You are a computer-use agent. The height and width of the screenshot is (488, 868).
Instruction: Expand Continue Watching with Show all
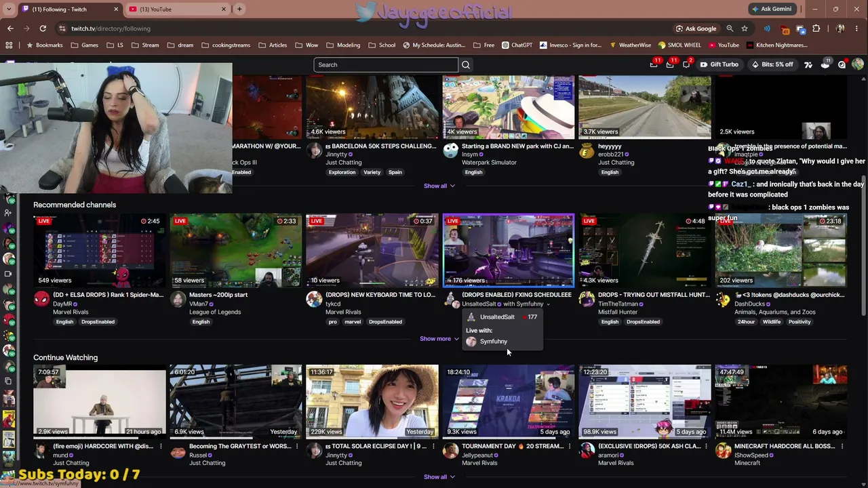[x=439, y=476]
